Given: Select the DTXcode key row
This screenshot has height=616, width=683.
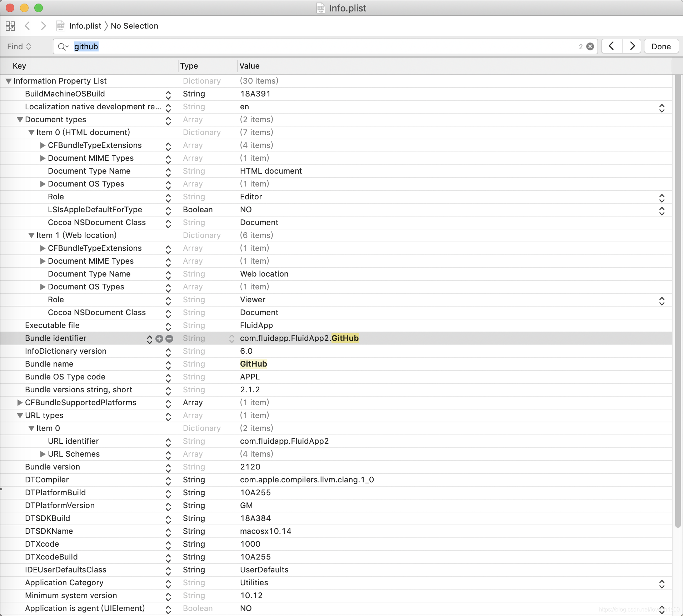Looking at the screenshot, I should tap(42, 544).
